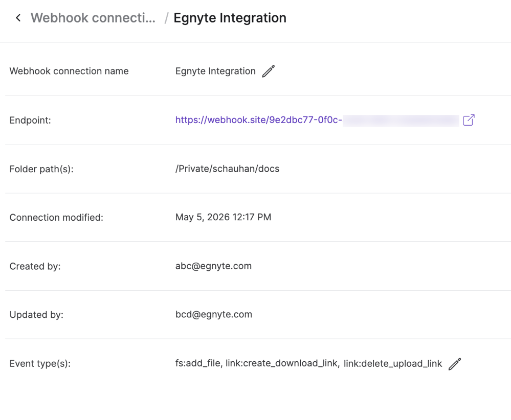Click the Webhook connection name label
511x420 pixels.
tap(69, 72)
